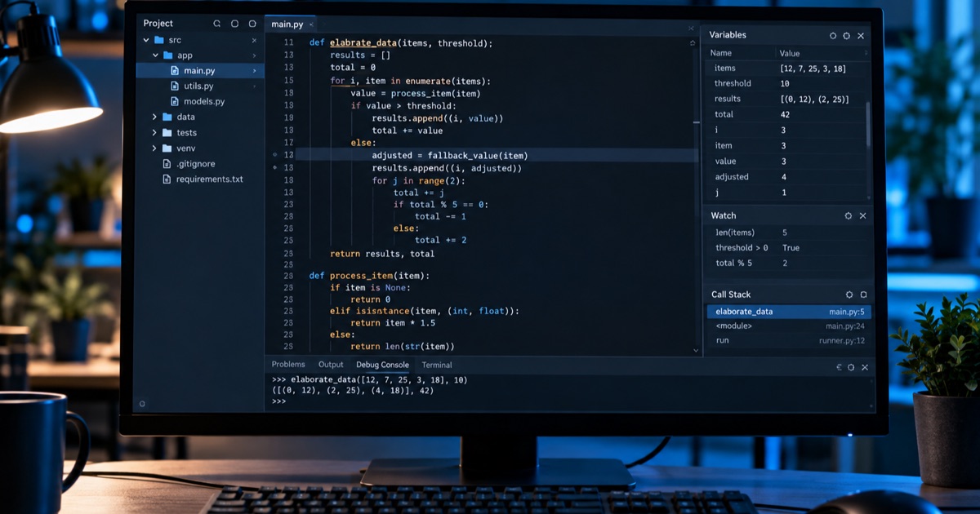Select the adjusted variable row
980x514 pixels.
click(x=786, y=177)
